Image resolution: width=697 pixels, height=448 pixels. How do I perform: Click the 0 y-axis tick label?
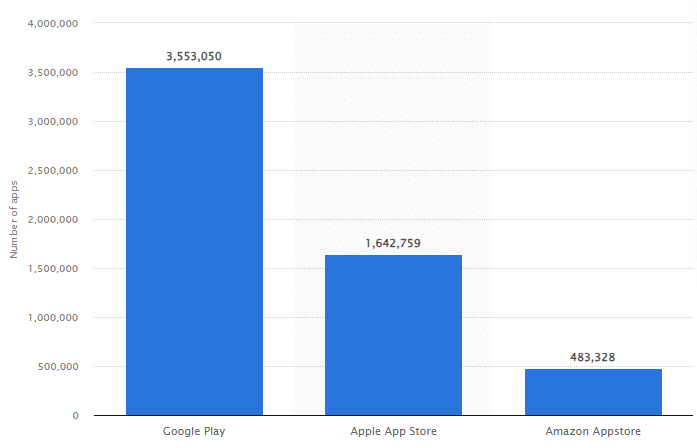tap(76, 416)
